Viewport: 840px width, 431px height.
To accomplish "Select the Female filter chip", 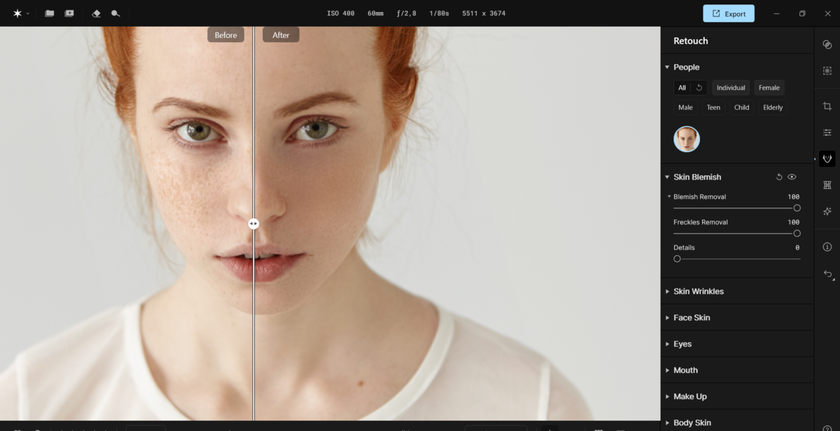I will click(769, 88).
